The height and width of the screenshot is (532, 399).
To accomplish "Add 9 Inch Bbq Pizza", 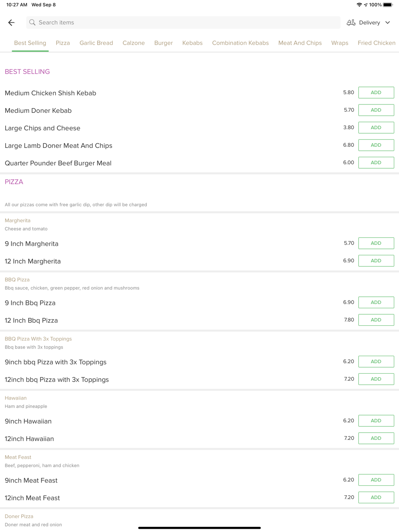I will 376,302.
